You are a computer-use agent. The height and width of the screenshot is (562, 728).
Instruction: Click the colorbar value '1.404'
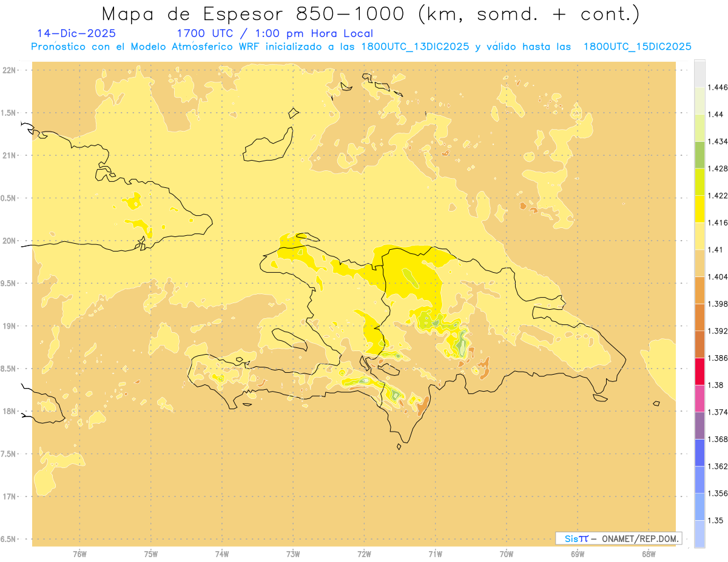(x=717, y=277)
